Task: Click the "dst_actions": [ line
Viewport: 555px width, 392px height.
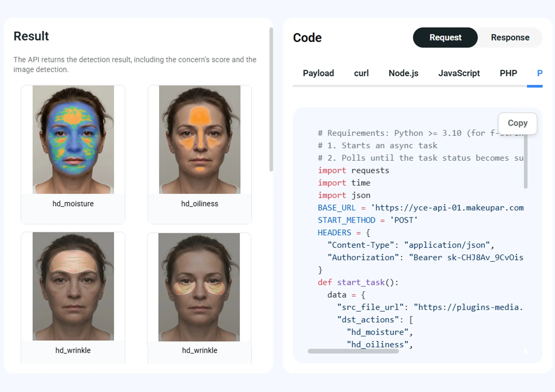Action: click(x=375, y=320)
